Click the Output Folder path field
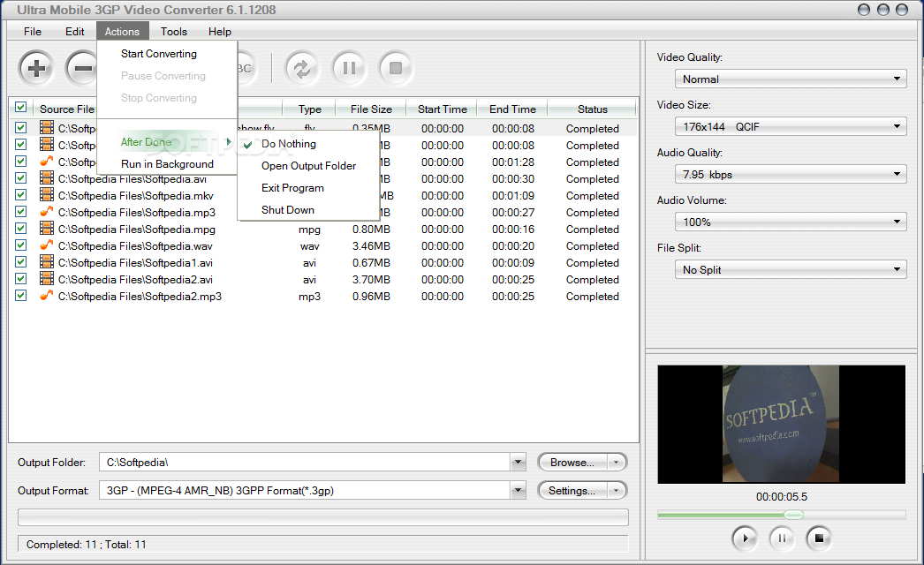 coord(305,463)
